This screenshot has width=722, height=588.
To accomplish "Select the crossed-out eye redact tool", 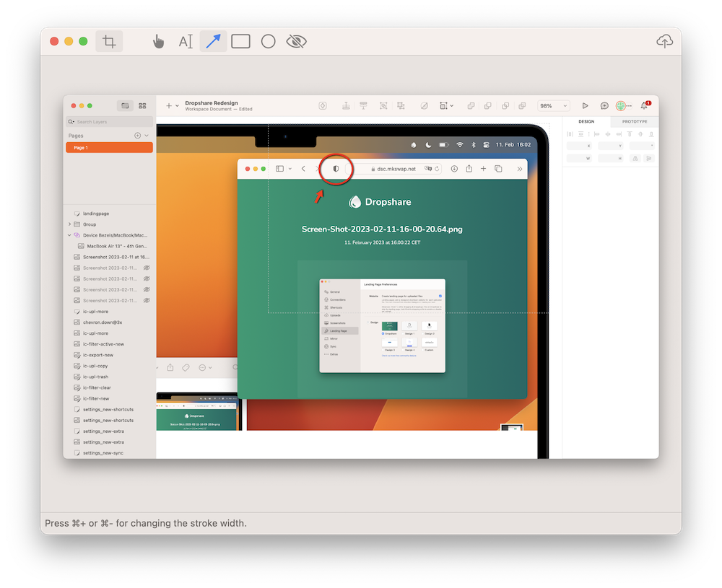I will point(296,42).
